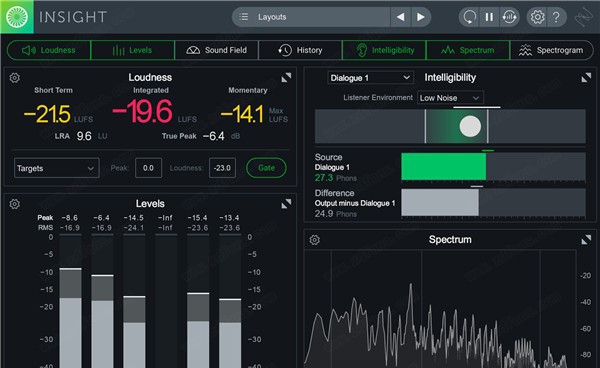Expand the Loudness panel to full view

pyautogui.click(x=286, y=78)
